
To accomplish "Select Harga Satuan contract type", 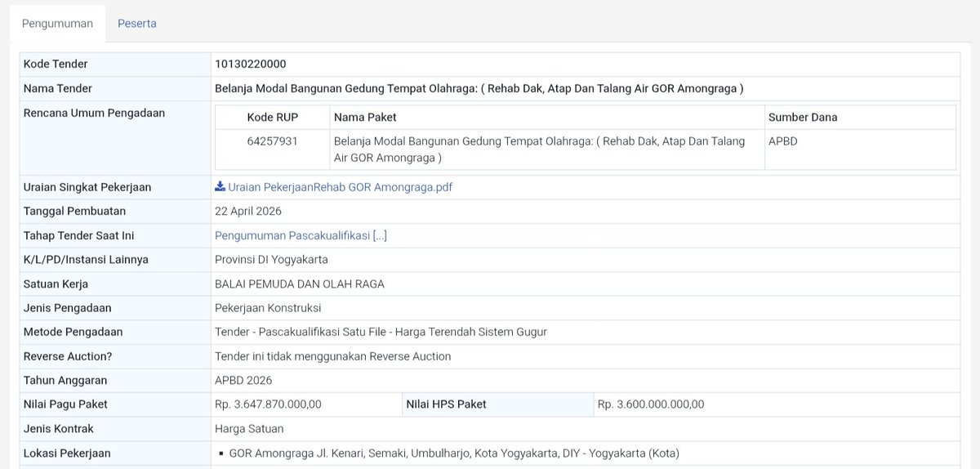I will pyautogui.click(x=249, y=429).
